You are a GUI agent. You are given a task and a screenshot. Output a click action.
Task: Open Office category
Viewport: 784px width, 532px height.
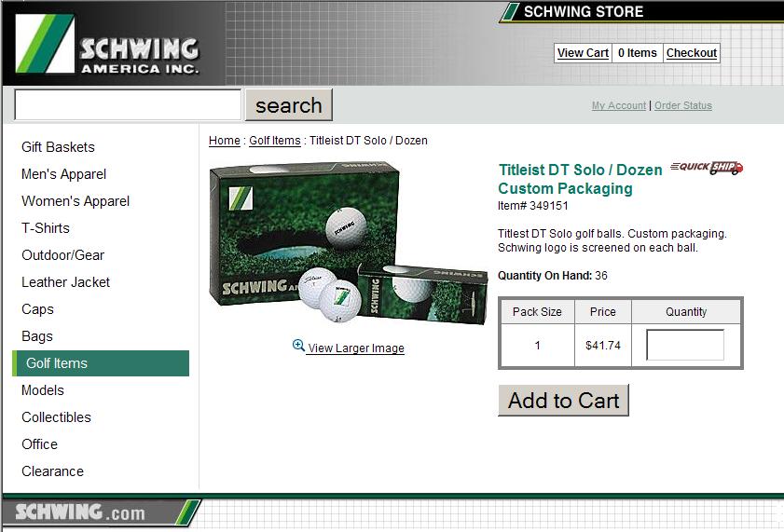coord(39,444)
